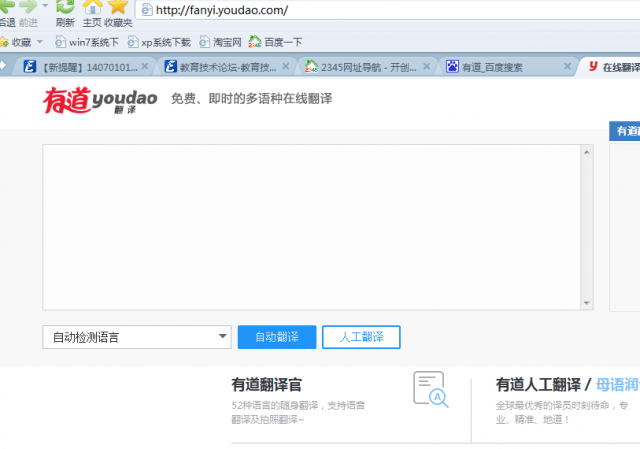Image resolution: width=640 pixels, height=449 pixels.
Task: Click the 2345 icon on 百度一下 bookmark
Action: pyautogui.click(x=255, y=41)
